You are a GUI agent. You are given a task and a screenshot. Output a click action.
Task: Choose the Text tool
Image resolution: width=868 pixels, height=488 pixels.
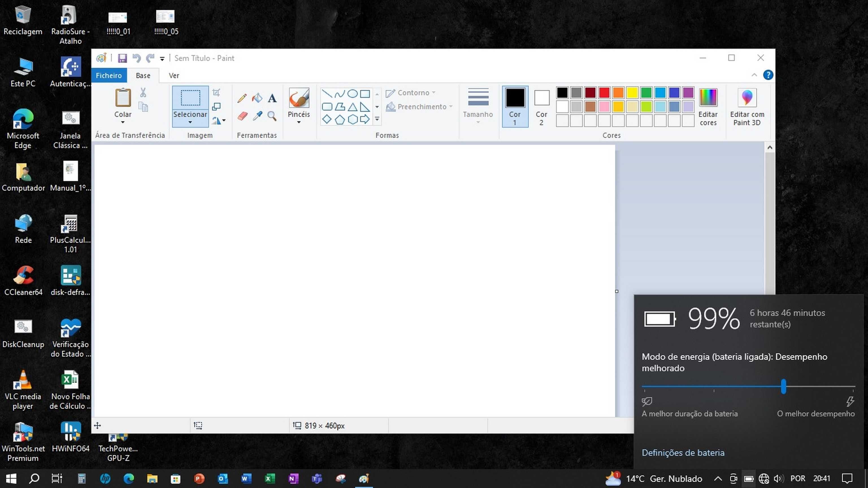pyautogui.click(x=272, y=98)
